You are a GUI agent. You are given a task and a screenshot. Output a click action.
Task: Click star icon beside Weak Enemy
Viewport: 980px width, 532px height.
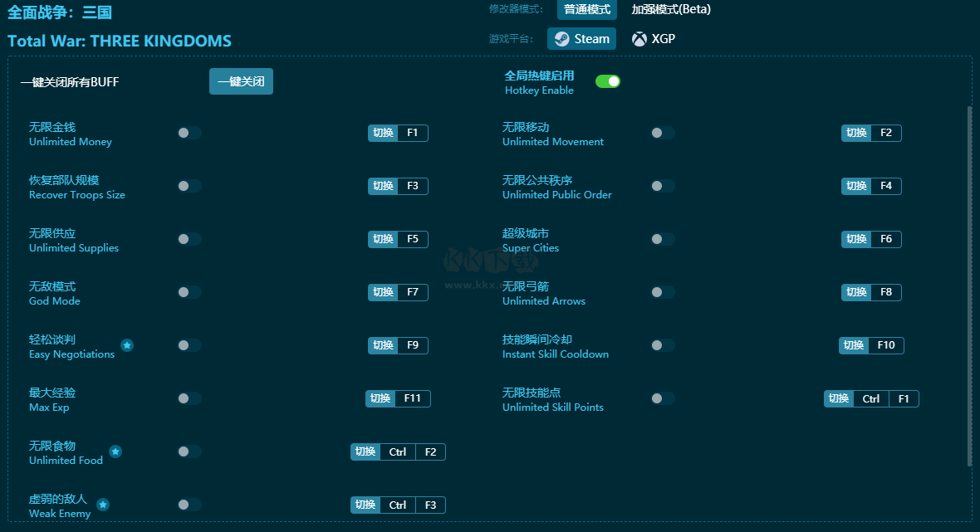(x=103, y=505)
